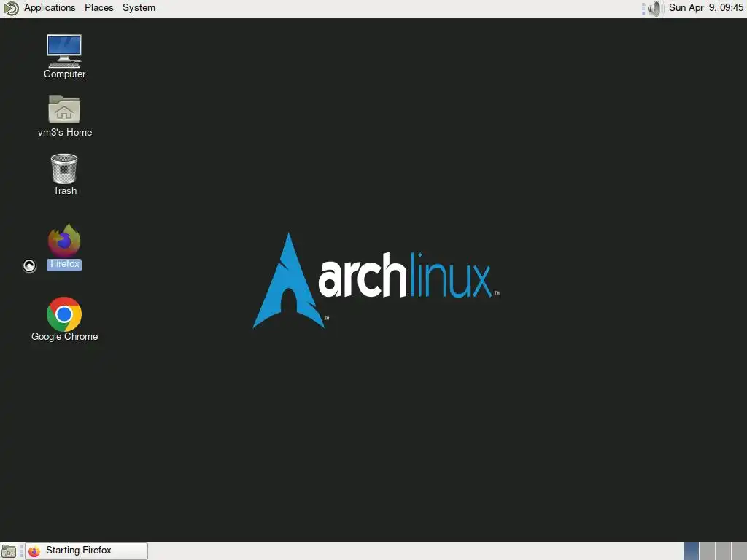
Task: Click the Firefox label under the icon
Action: click(64, 264)
